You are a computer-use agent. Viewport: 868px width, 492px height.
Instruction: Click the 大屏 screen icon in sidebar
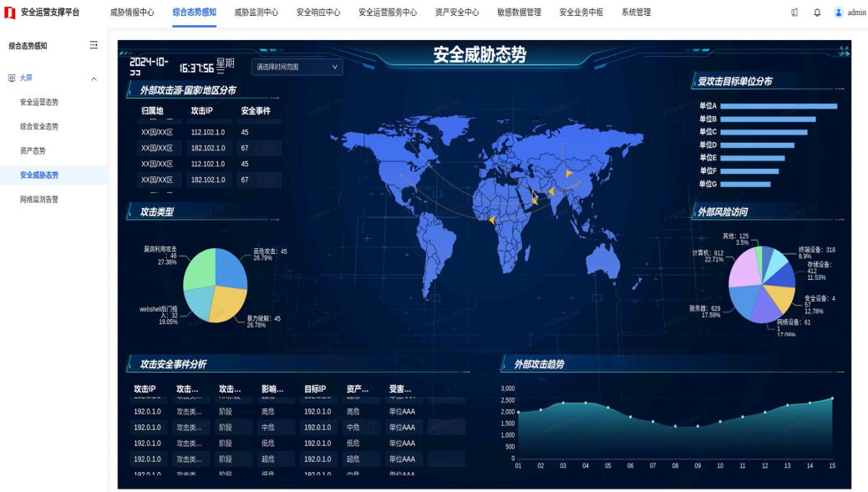point(11,78)
